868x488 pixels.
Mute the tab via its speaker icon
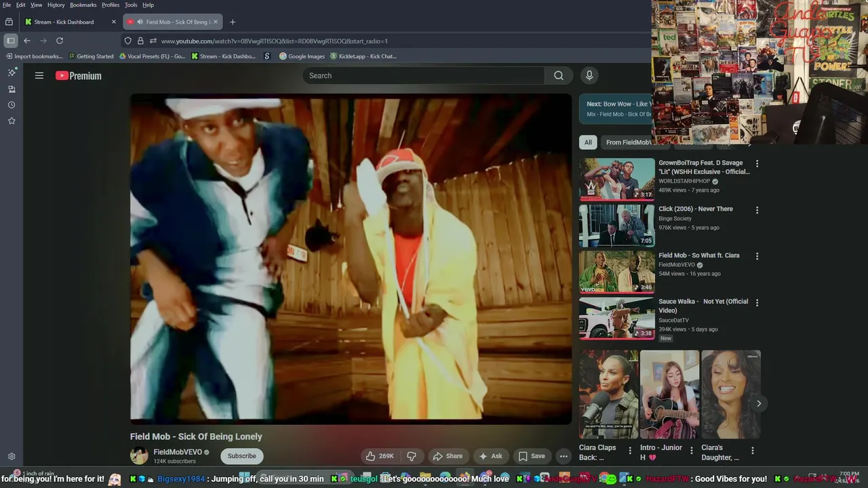click(x=140, y=22)
